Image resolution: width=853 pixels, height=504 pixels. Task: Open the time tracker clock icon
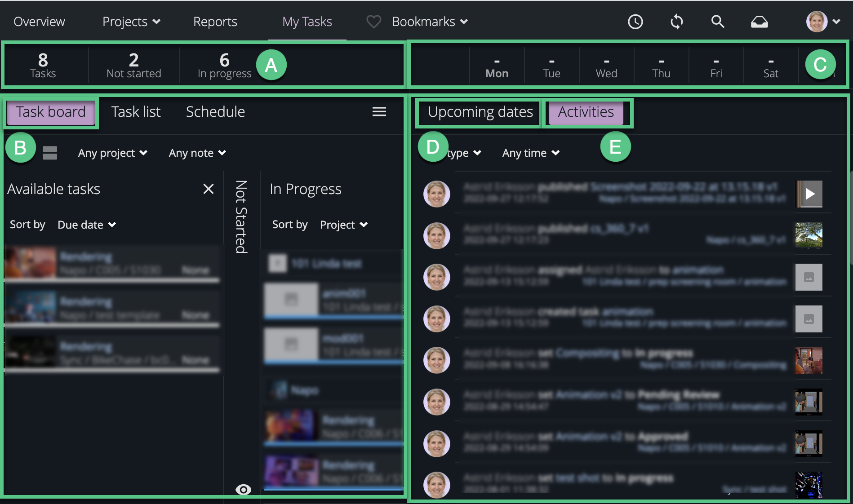coord(635,21)
